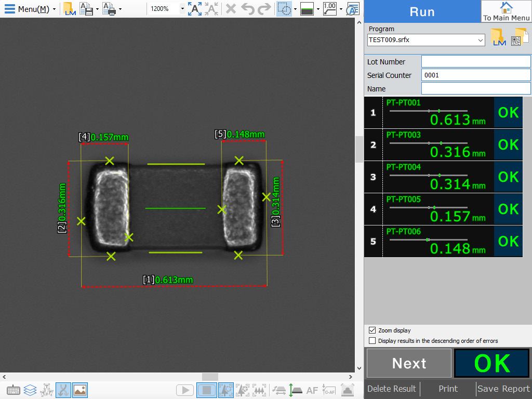Click the zoom-in fit arrows icon
The image size is (532, 399).
tap(195, 9)
